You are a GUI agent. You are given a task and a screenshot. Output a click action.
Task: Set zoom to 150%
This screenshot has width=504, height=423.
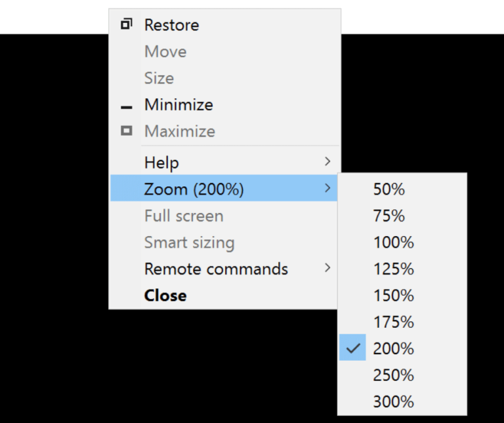coord(402,295)
